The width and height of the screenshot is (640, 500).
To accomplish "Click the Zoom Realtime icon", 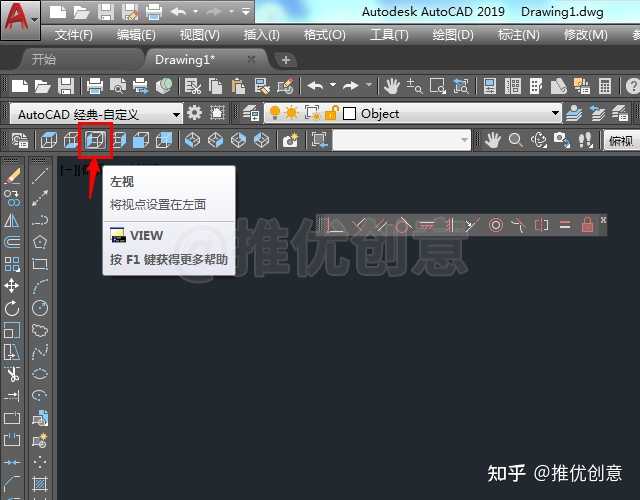I will pyautogui.click(x=415, y=87).
